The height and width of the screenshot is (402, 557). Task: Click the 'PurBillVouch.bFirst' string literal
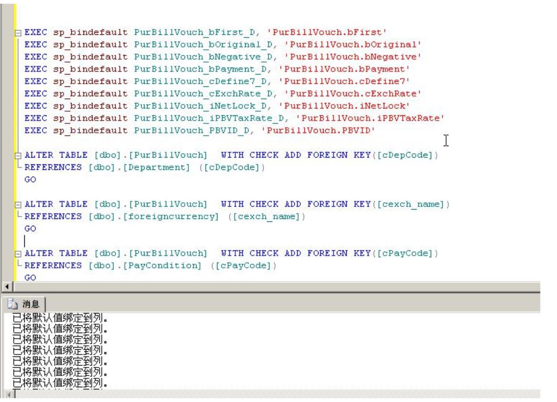326,32
